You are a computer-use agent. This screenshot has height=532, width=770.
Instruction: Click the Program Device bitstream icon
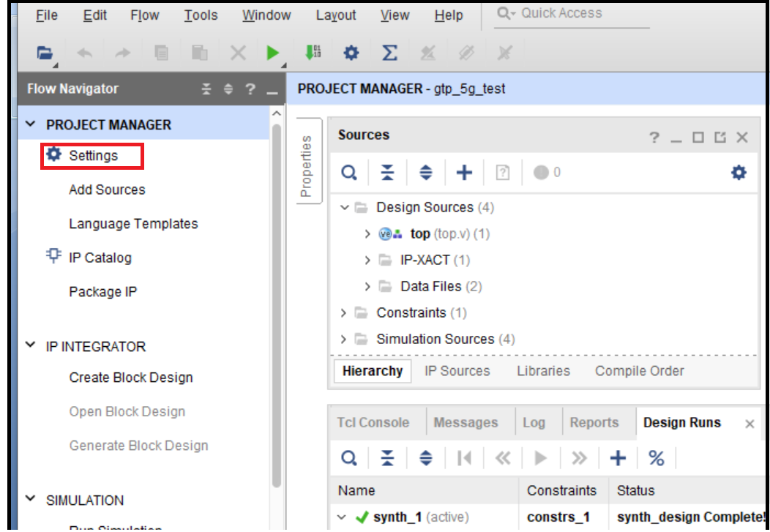(x=313, y=53)
